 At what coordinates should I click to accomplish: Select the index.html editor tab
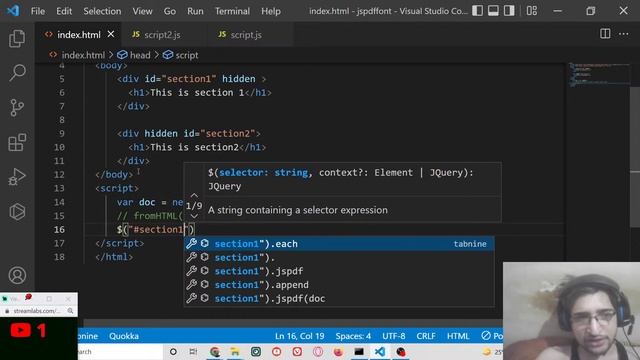[78, 35]
